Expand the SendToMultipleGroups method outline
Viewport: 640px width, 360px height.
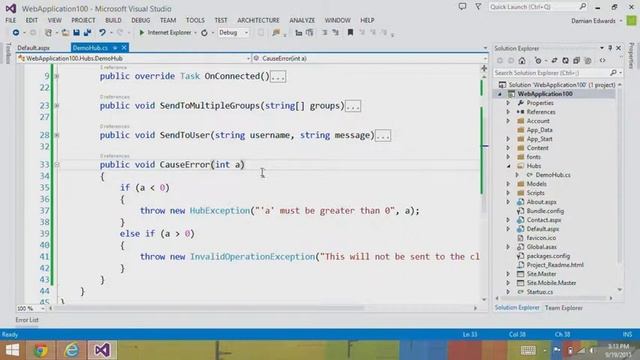pos(57,106)
